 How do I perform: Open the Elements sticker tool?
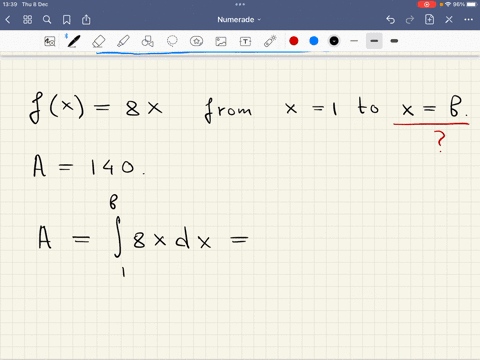pos(196,41)
